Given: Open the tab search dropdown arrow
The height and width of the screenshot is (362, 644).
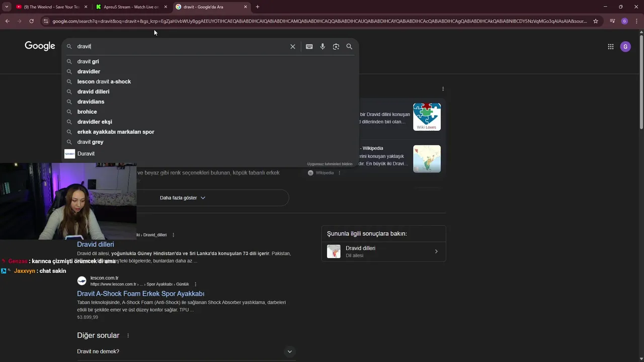Looking at the screenshot, I should click(x=7, y=7).
